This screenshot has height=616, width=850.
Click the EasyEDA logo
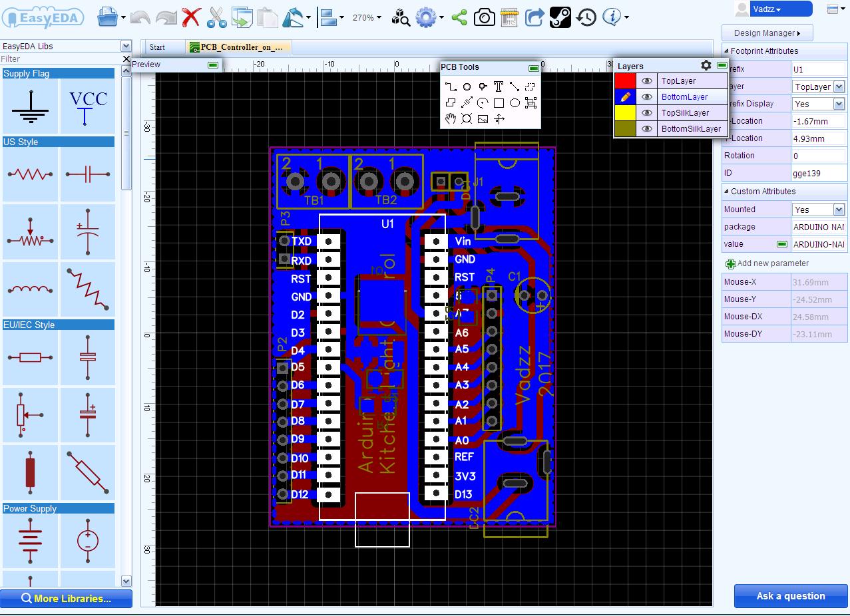tap(43, 17)
